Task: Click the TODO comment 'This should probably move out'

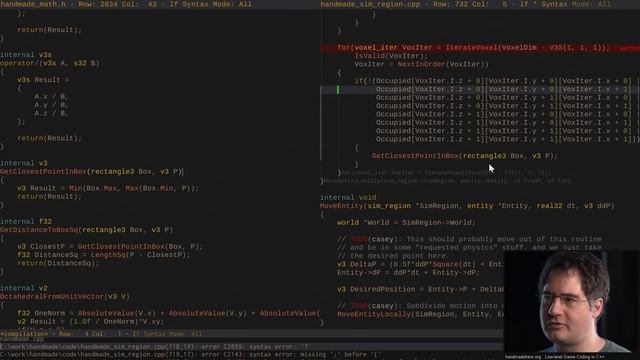Action: [469, 239]
